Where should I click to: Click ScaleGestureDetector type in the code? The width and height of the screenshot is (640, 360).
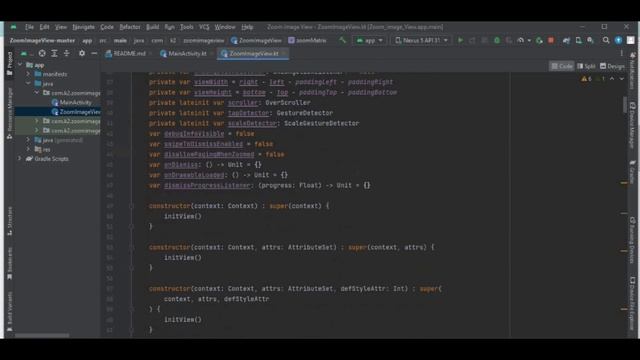click(322, 123)
